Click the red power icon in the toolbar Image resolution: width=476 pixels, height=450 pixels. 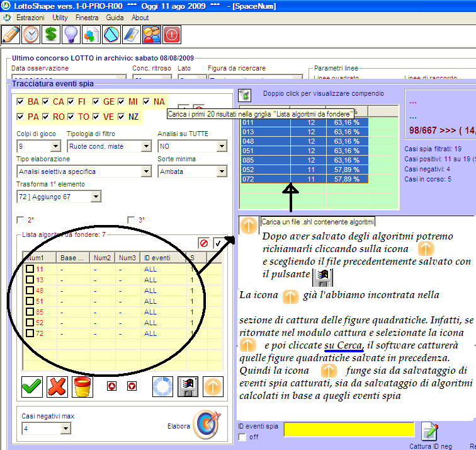[x=172, y=34]
